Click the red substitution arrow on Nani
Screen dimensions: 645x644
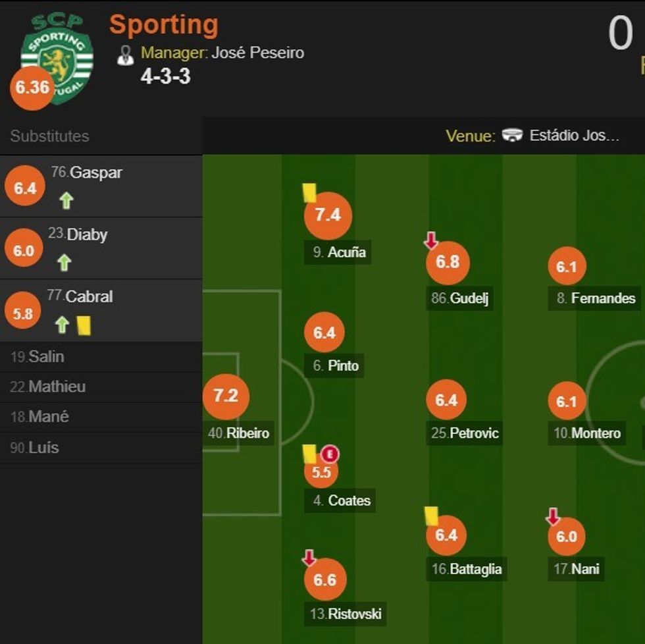click(x=553, y=516)
